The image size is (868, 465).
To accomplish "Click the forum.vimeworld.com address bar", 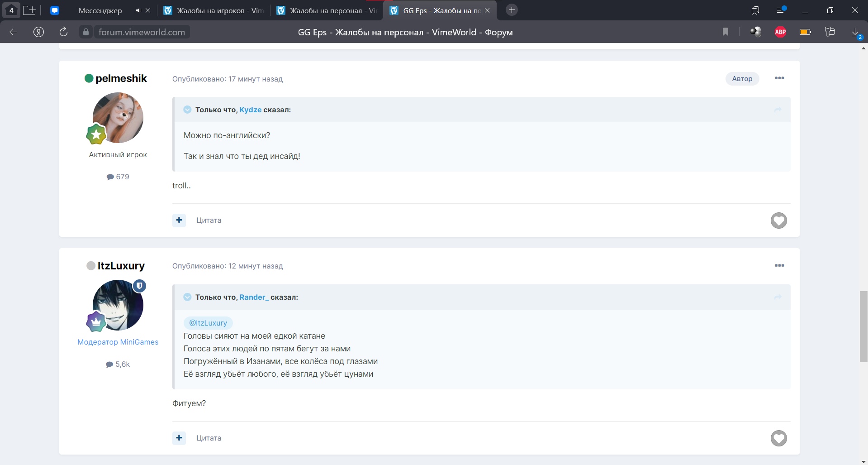I will tap(142, 32).
